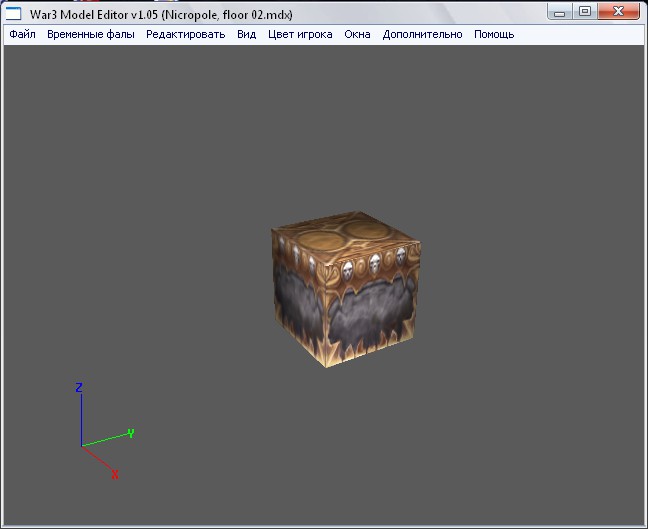Open the Файл menu
Screen dimensions: 648x529
[x=22, y=34]
